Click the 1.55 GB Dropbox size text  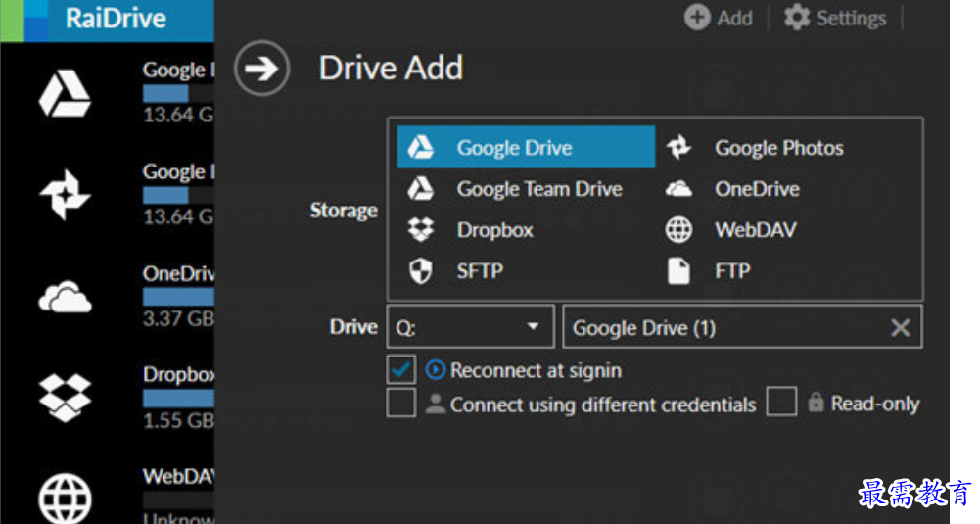(x=179, y=421)
